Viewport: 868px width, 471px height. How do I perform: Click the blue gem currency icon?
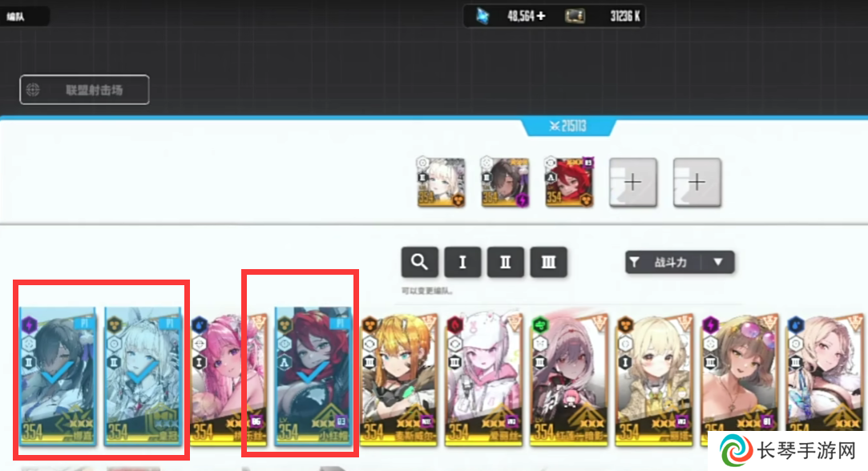(x=482, y=16)
